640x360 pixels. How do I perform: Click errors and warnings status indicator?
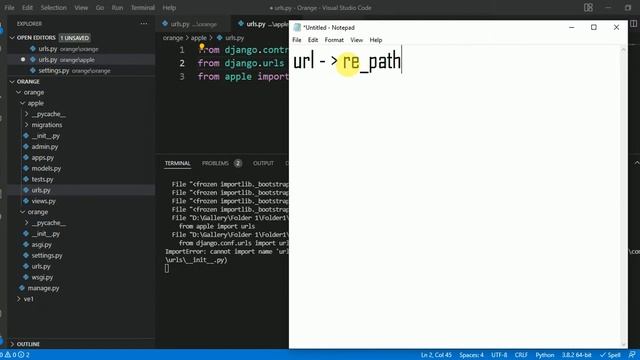click(16, 355)
